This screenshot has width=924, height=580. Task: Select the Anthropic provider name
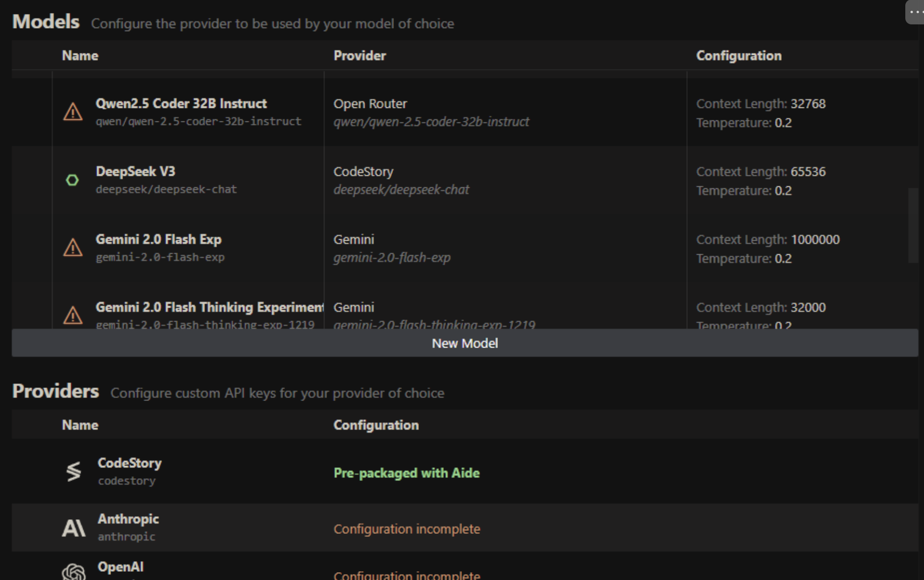tap(128, 519)
